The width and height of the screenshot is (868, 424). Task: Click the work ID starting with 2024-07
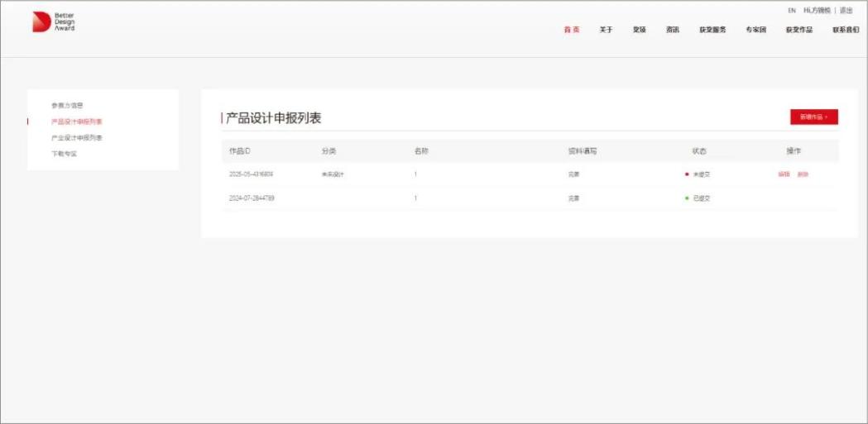[252, 198]
